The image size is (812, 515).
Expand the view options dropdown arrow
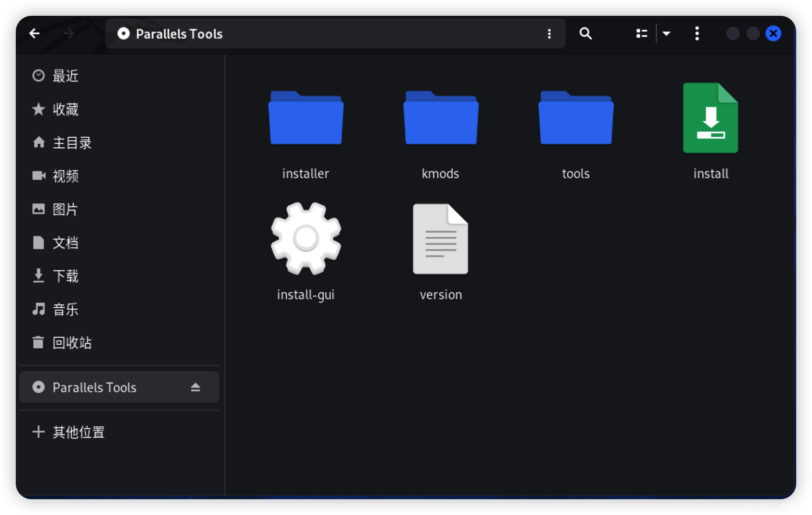[666, 33]
